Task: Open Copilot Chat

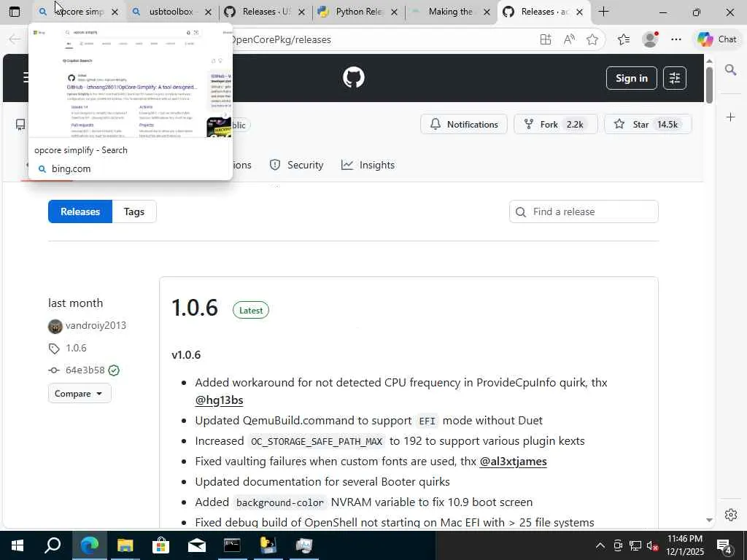Action: tap(717, 39)
